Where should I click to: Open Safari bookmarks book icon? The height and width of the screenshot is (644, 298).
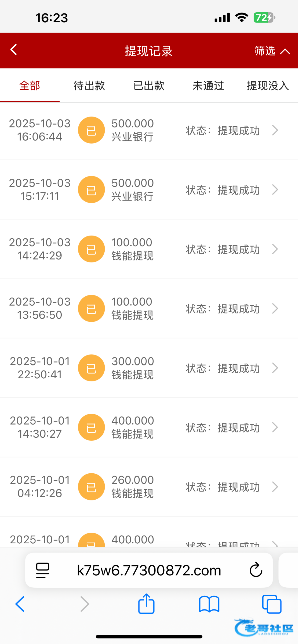point(209,604)
